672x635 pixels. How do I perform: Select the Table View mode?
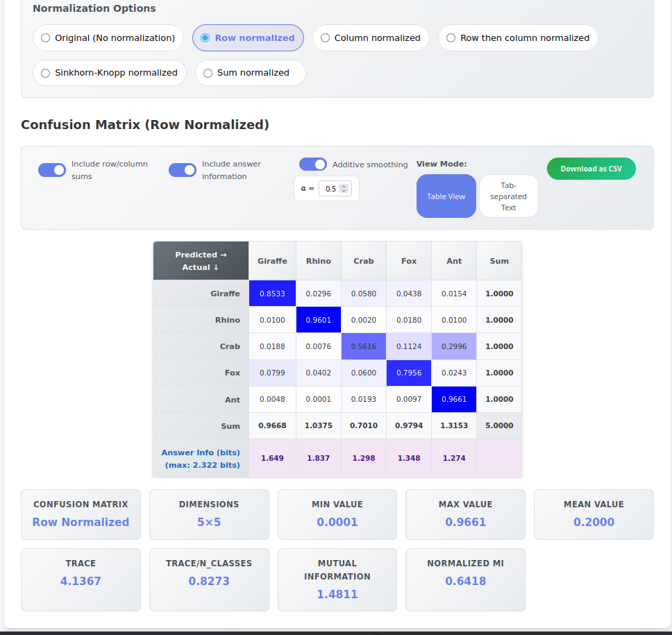[446, 196]
